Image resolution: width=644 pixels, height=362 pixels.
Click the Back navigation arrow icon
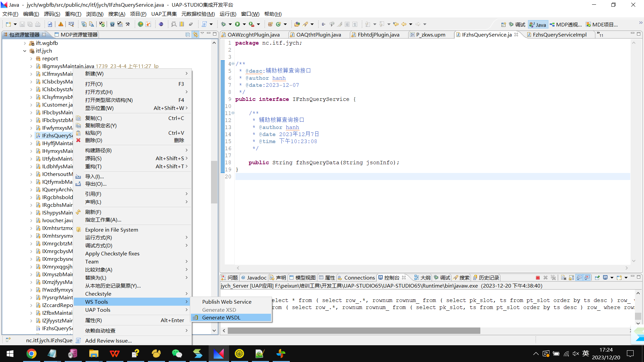[404, 24]
